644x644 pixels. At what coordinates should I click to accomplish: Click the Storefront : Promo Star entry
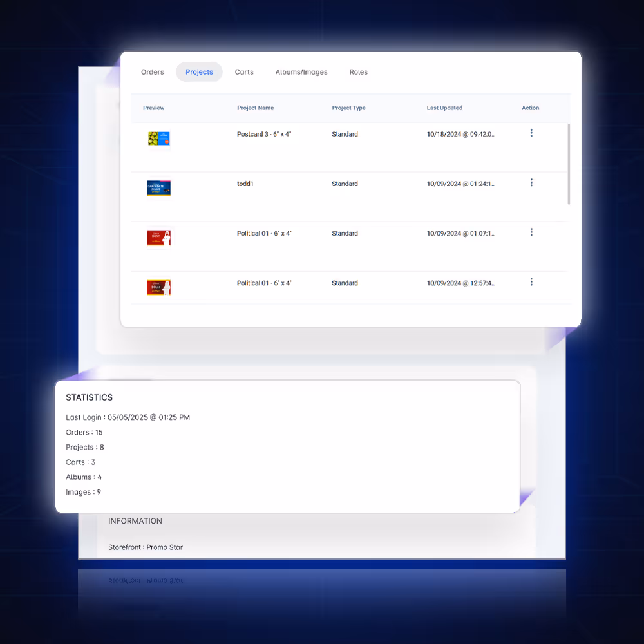(145, 547)
